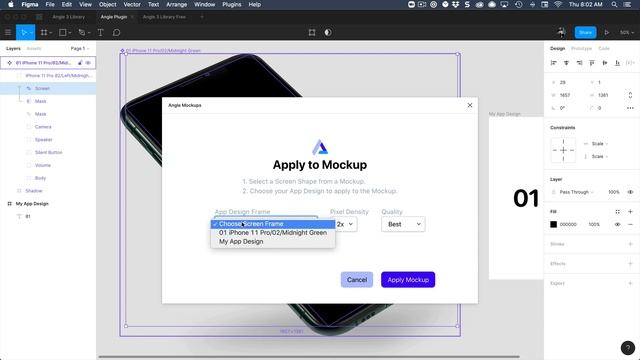This screenshot has height=360, width=640.
Task: Choose '01 iPhone 11 Pro/02/Midnight Green' option
Action: point(273,233)
